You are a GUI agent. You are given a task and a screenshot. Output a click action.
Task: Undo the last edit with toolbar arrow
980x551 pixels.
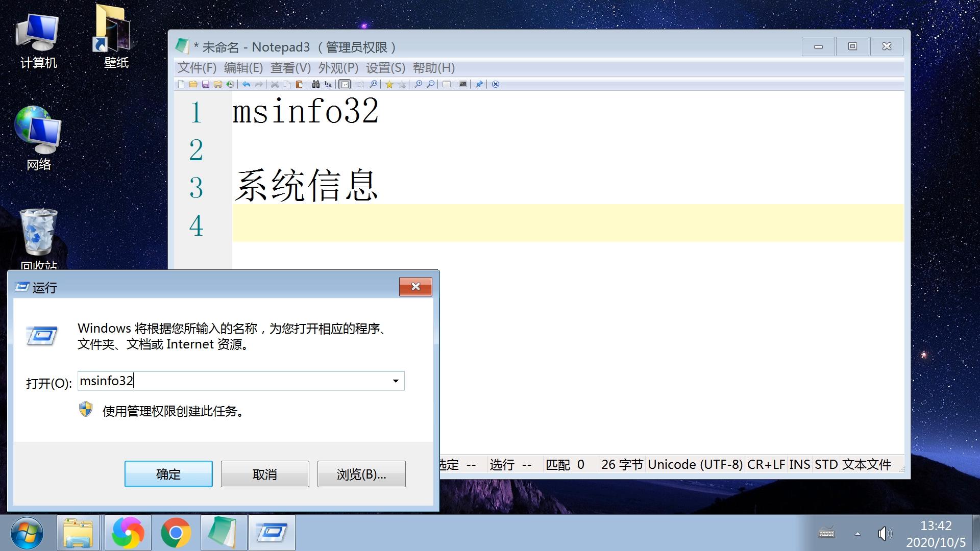pyautogui.click(x=246, y=84)
